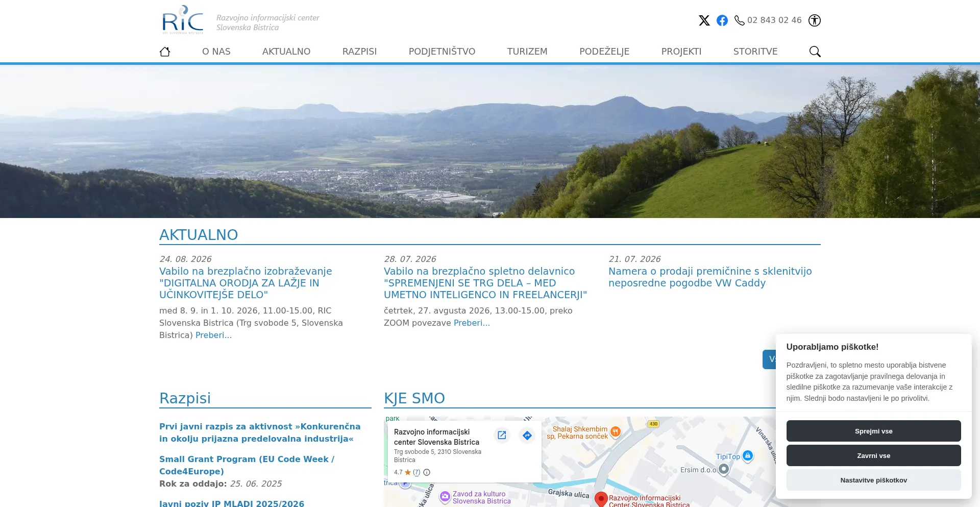This screenshot has height=507, width=980.
Task: Open the PODEŽELJE menu item
Action: [x=604, y=52]
